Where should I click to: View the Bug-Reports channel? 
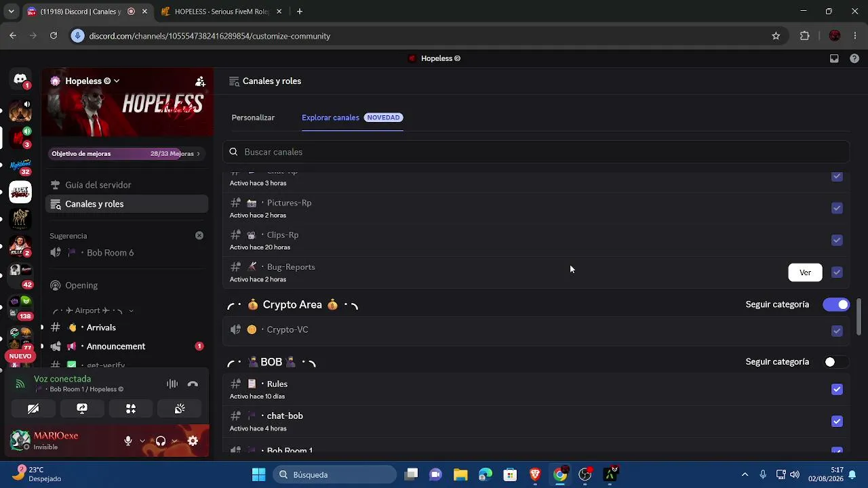click(805, 272)
